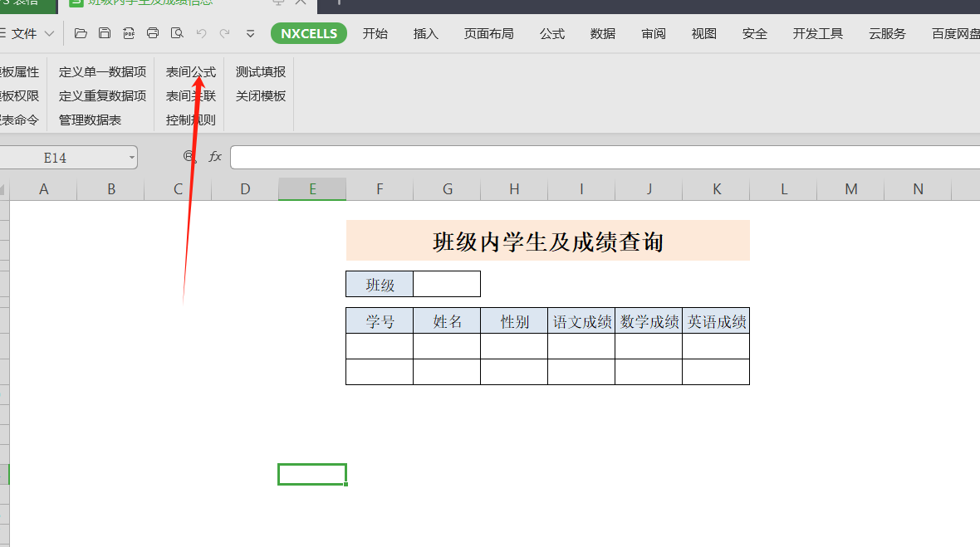
Task: Switch to the NXCELLS tab
Action: tap(309, 34)
